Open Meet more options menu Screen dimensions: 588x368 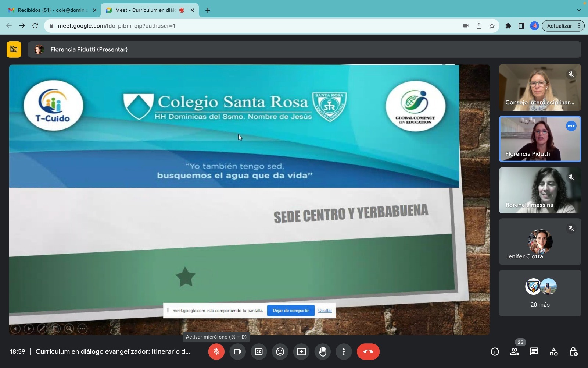[x=344, y=352]
